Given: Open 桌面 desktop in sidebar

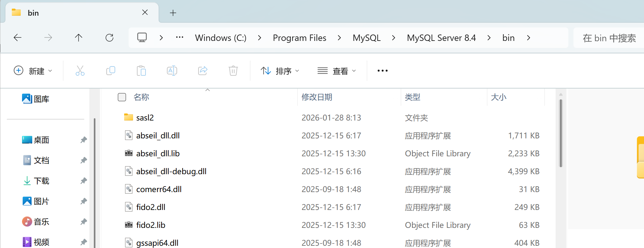Looking at the screenshot, I should 36,140.
